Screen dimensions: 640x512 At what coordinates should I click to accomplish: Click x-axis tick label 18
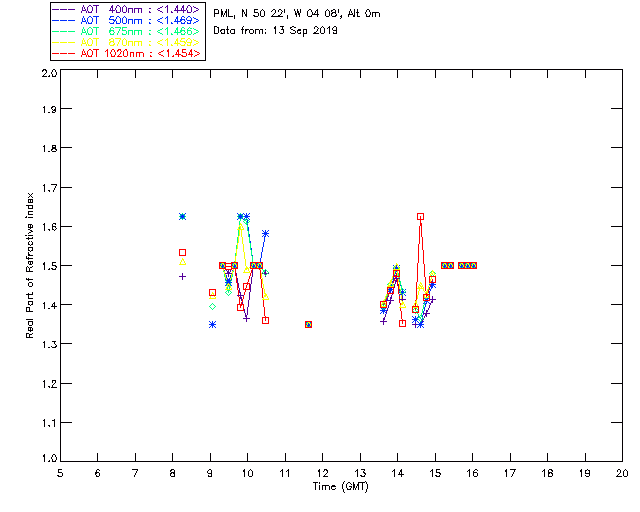[x=547, y=473]
